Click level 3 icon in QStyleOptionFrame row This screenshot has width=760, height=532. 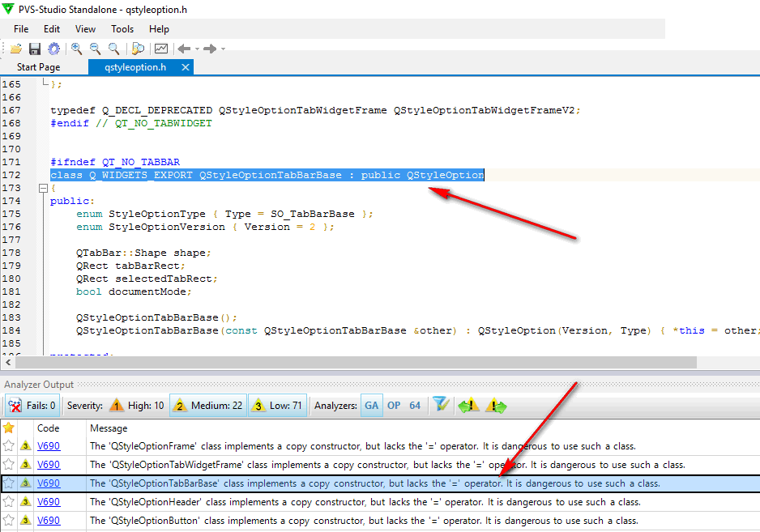click(x=26, y=445)
